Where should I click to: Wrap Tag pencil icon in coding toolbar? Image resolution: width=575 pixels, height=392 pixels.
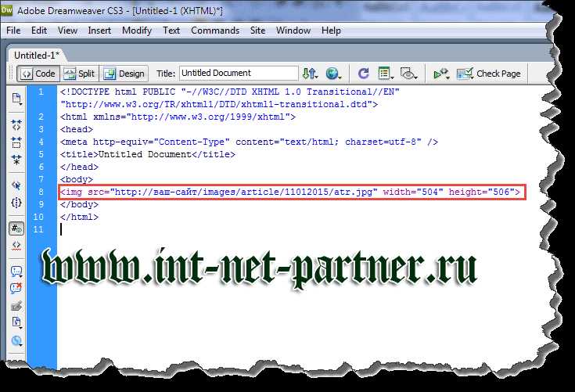16,306
